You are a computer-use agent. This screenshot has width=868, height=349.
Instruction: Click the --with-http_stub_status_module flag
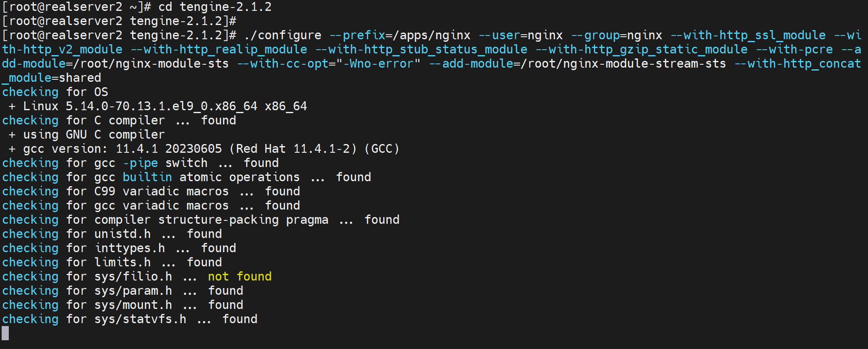(x=421, y=49)
